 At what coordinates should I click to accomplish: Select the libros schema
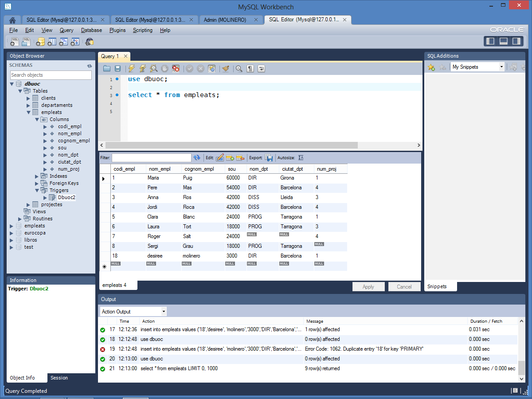(31, 240)
